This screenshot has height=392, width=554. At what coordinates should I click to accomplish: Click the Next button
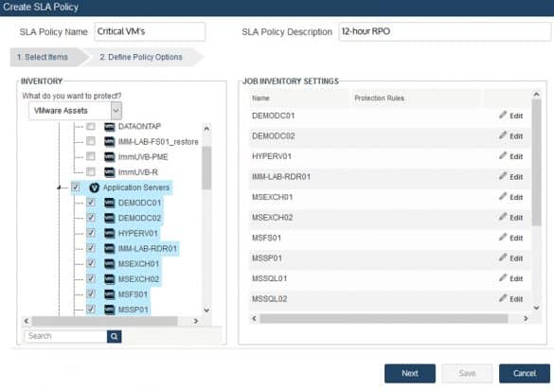[410, 373]
